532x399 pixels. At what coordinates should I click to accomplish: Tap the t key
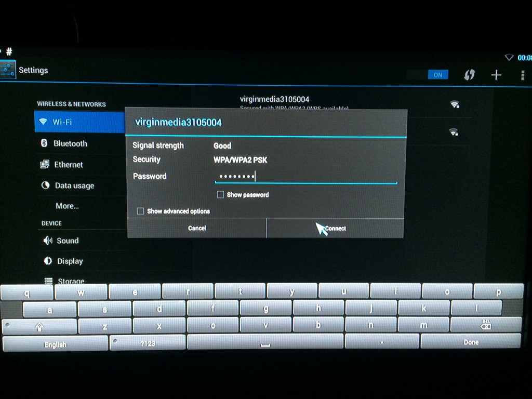[x=240, y=291]
